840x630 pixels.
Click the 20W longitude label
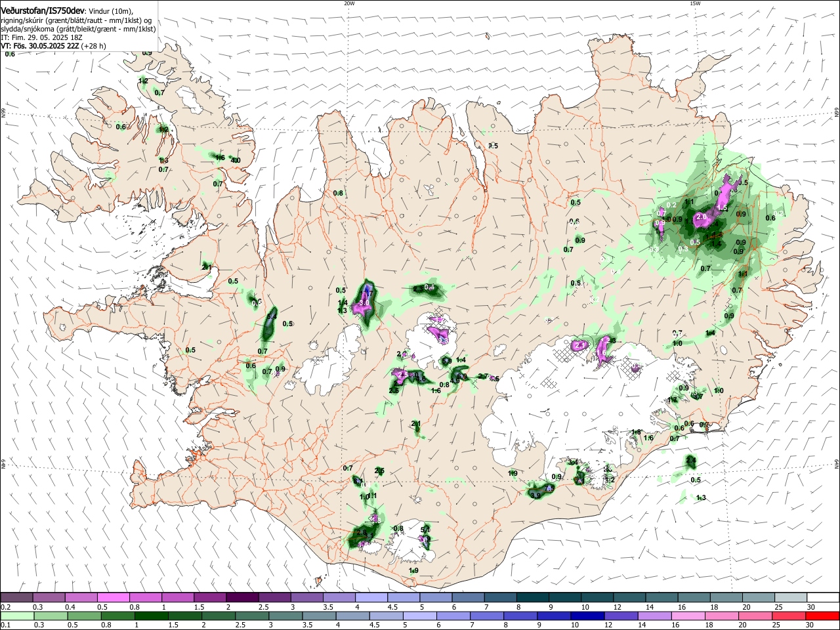(349, 3)
